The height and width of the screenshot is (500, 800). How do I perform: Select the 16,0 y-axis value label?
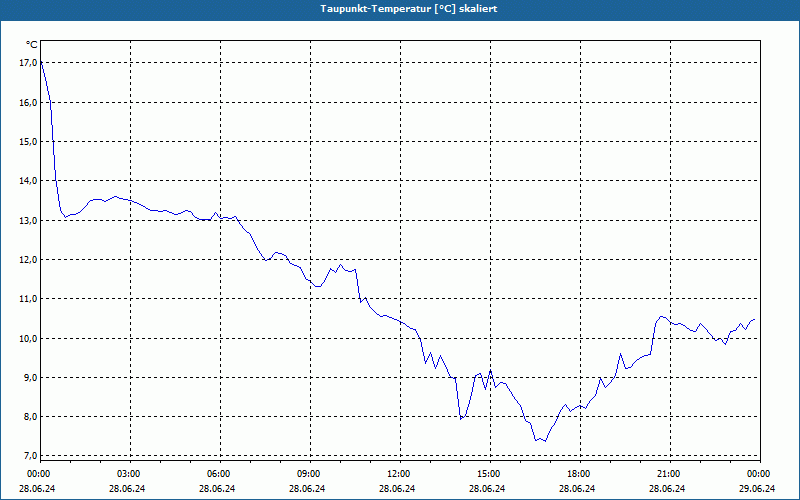point(28,103)
